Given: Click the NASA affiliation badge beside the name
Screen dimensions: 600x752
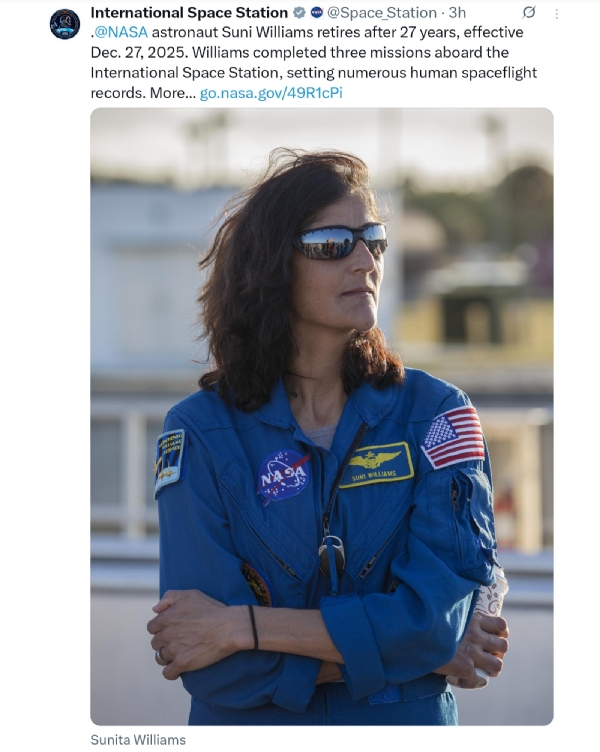Looking at the screenshot, I should pyautogui.click(x=317, y=13).
